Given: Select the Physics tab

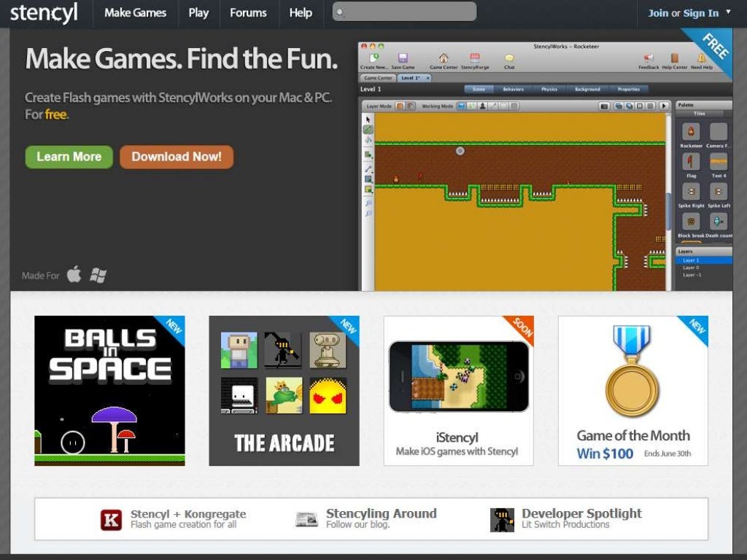Looking at the screenshot, I should coord(549,89).
